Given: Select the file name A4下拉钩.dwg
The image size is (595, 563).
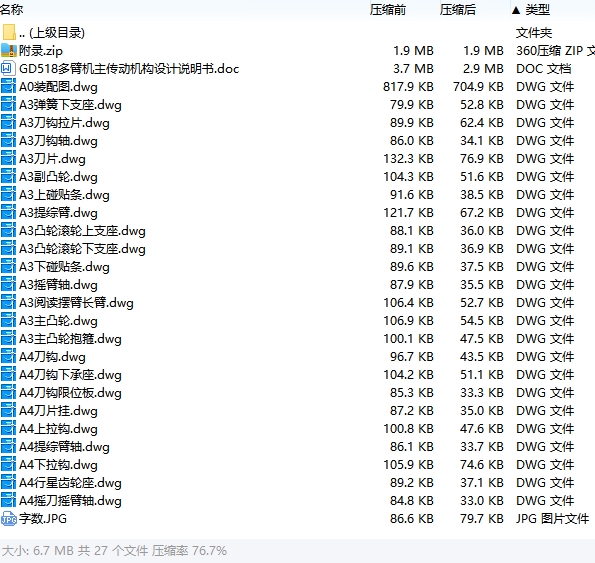Looking at the screenshot, I should pyautogui.click(x=58, y=465).
